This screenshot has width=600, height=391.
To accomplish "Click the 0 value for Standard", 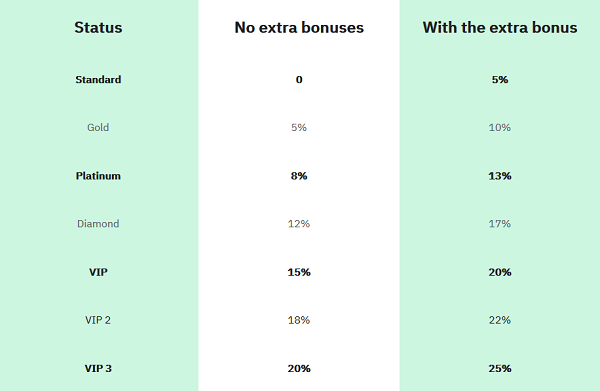I will 299,80.
